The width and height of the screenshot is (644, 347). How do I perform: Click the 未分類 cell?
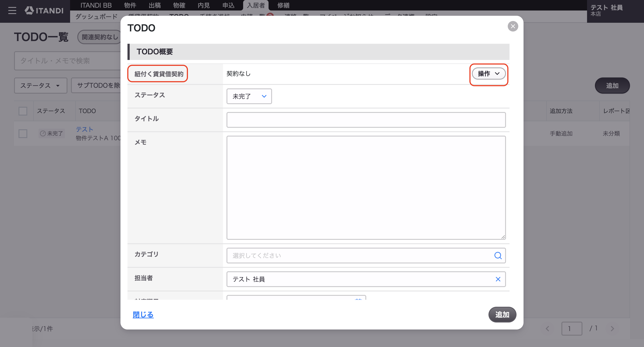611,133
